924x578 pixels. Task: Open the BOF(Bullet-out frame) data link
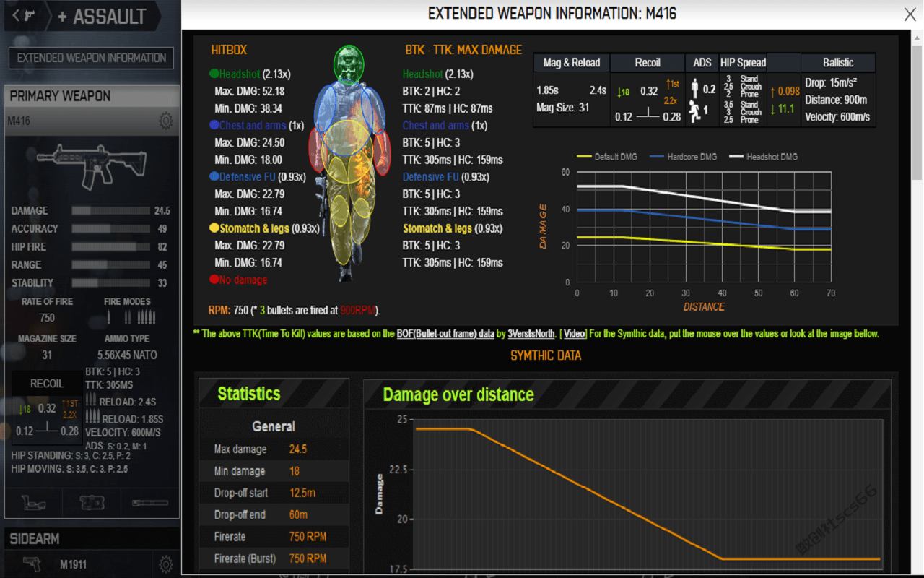coord(445,334)
